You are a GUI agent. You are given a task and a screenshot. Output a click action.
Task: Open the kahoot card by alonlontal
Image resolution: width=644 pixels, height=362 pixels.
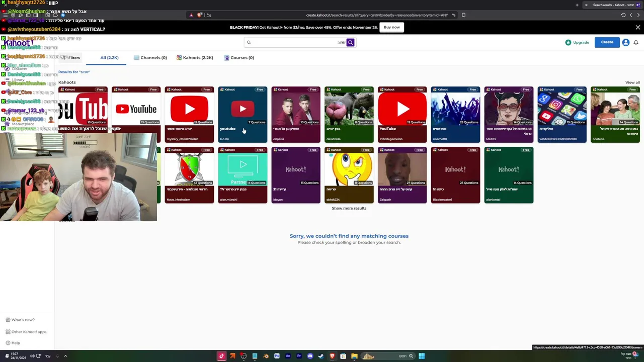(x=509, y=175)
